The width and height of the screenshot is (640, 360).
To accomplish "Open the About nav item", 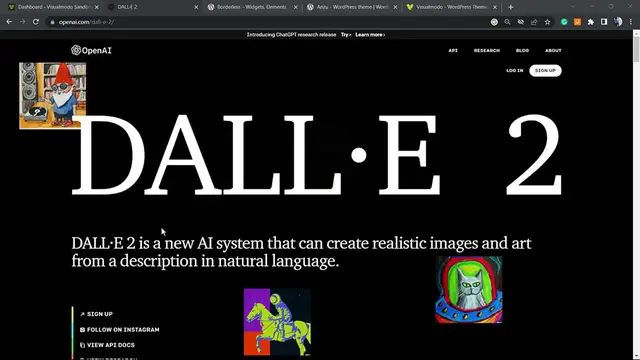I will point(553,51).
